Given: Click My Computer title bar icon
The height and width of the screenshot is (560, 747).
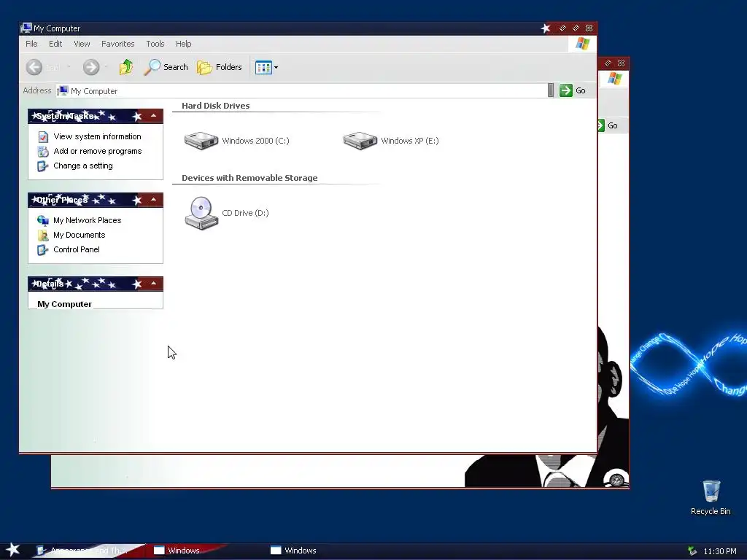Looking at the screenshot, I should (x=26, y=28).
